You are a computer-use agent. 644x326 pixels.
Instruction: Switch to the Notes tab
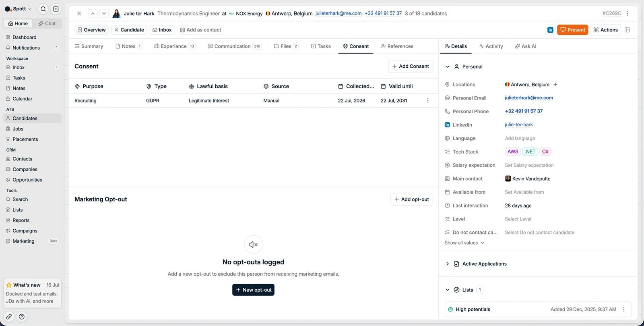128,46
